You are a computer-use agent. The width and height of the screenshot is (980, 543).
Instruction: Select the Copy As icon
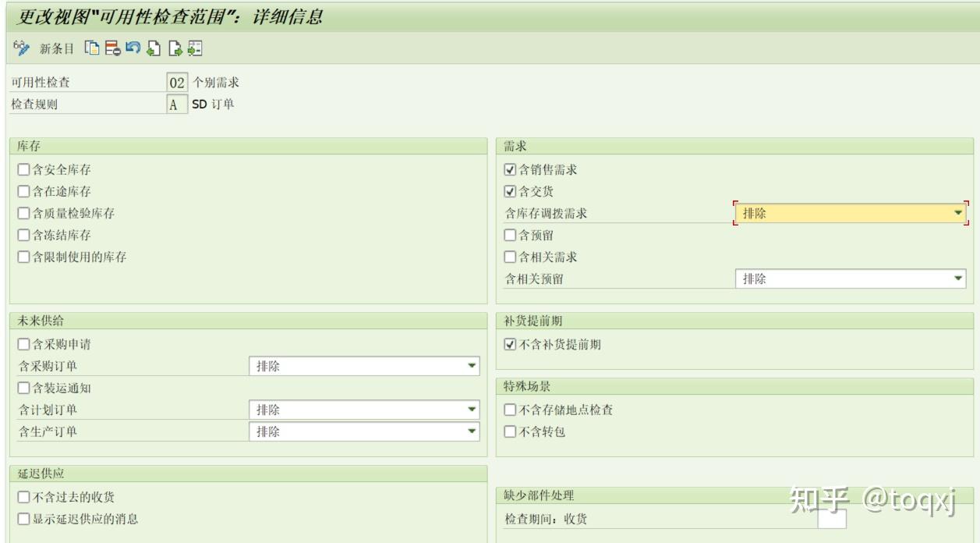[x=92, y=49]
